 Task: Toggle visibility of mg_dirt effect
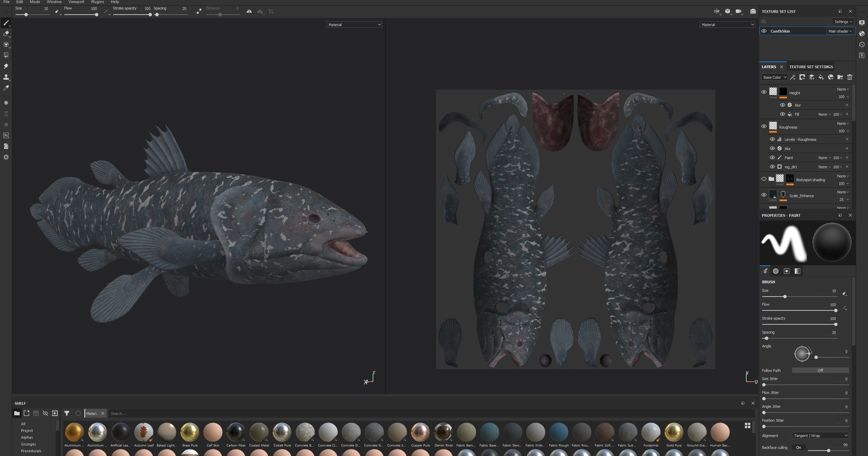[772, 167]
